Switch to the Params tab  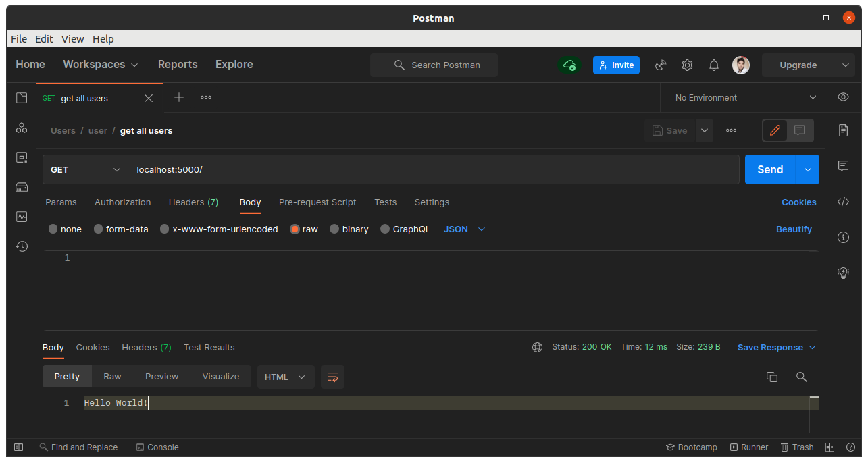pyautogui.click(x=61, y=202)
